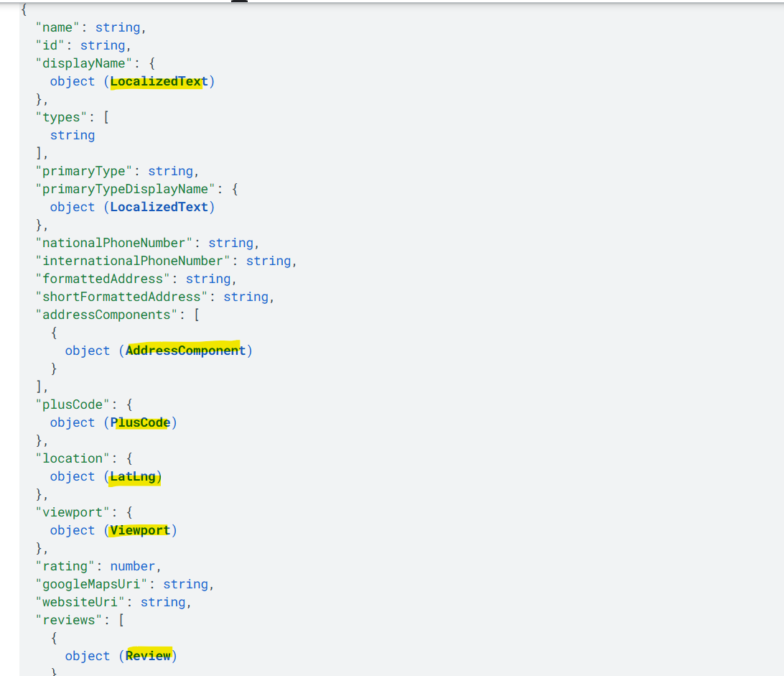Image resolution: width=784 pixels, height=676 pixels.
Task: Click the LatLng type link
Action: pyautogui.click(x=133, y=477)
